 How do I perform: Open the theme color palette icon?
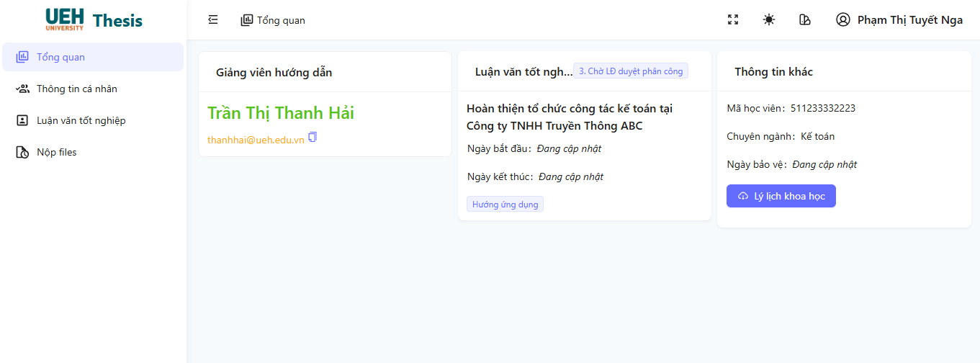pos(805,20)
